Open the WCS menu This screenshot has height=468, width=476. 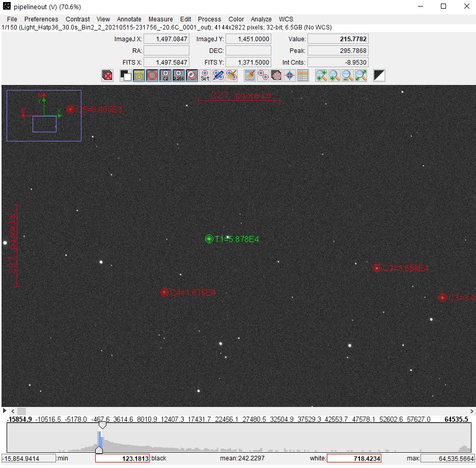pyautogui.click(x=286, y=19)
